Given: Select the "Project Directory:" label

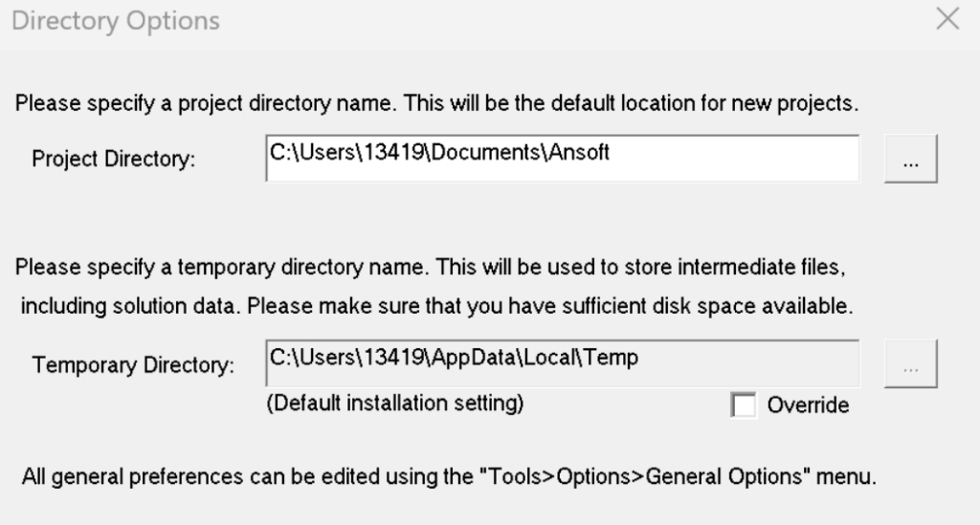Looking at the screenshot, I should (x=114, y=159).
